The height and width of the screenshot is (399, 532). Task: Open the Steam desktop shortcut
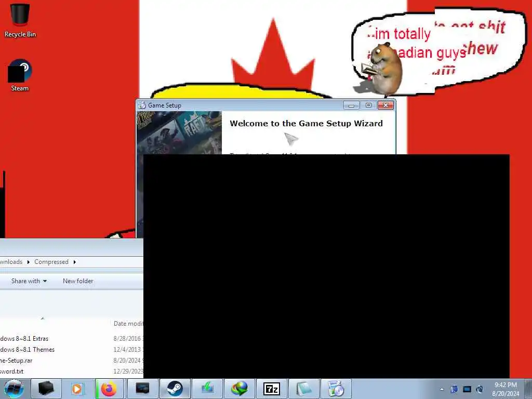click(20, 75)
